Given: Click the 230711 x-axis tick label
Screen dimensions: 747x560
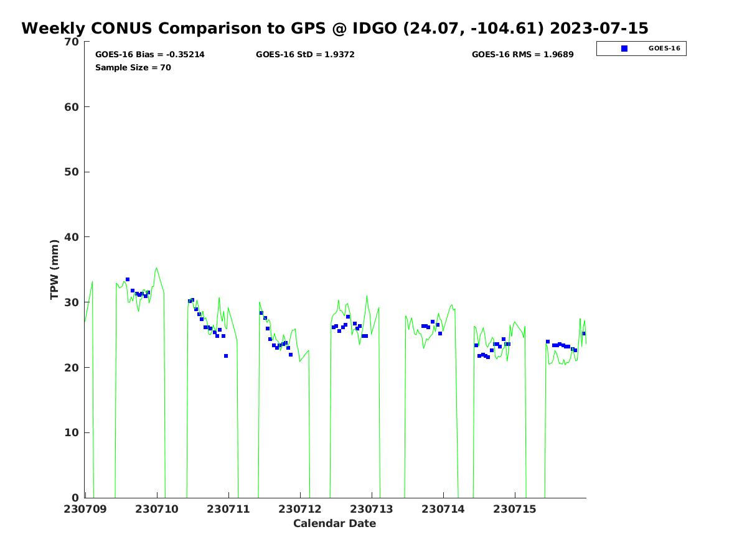Looking at the screenshot, I should (x=228, y=509).
